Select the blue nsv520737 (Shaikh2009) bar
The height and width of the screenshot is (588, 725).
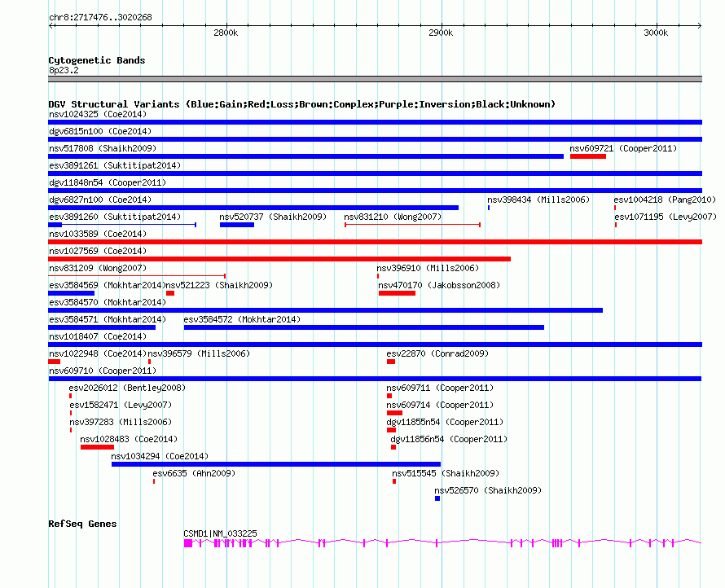[x=237, y=225]
